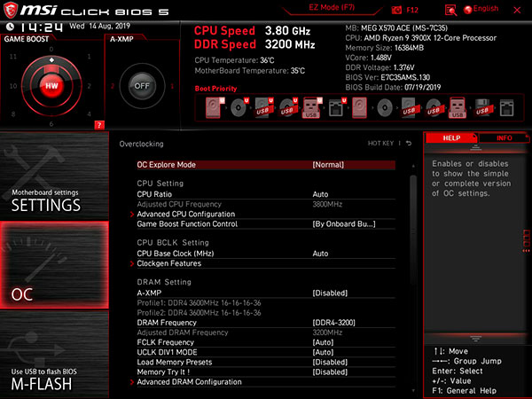This screenshot has height=399, width=532.
Task: Click the help panel bottom handle
Action: [475, 339]
